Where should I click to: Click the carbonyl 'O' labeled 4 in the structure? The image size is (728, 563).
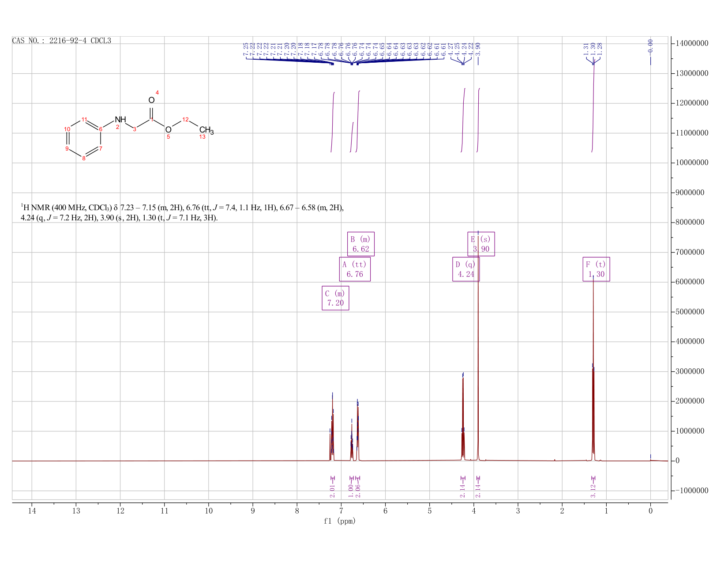151,100
